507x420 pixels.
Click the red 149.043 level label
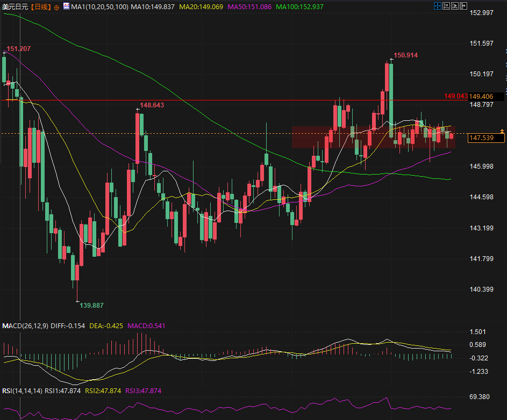pos(456,96)
